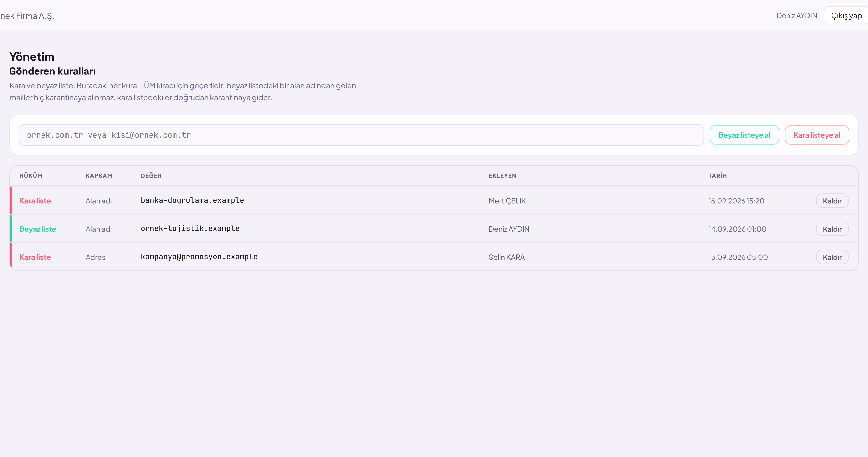Remove the kampanya@promosyon.example rule with Kaldır
Image resolution: width=868 pixels, height=457 pixels.
(x=832, y=257)
